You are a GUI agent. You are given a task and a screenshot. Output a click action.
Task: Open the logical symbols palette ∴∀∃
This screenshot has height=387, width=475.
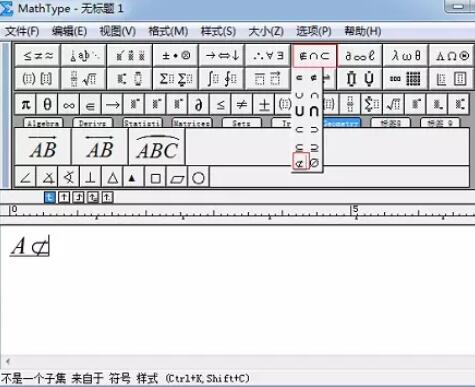268,55
